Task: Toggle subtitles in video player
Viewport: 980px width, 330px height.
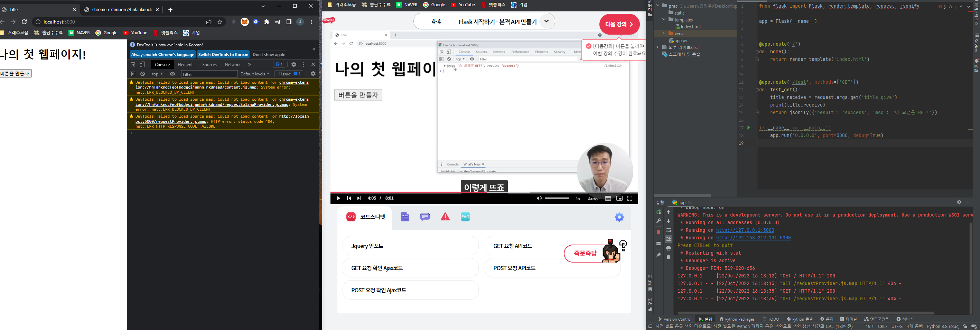Action: click(x=608, y=198)
